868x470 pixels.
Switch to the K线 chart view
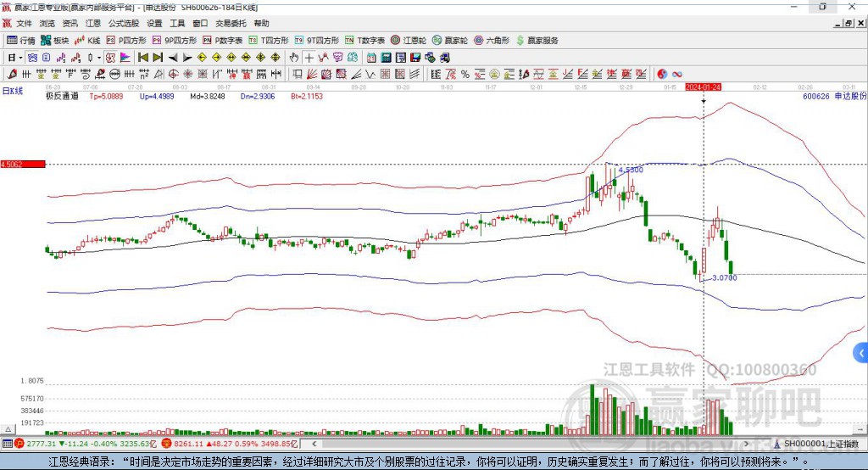click(87, 41)
